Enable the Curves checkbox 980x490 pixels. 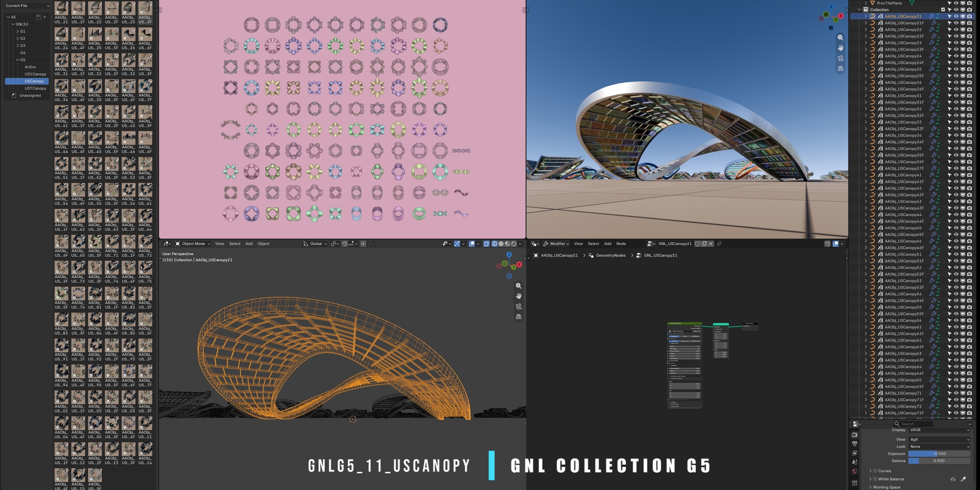pyautogui.click(x=875, y=471)
